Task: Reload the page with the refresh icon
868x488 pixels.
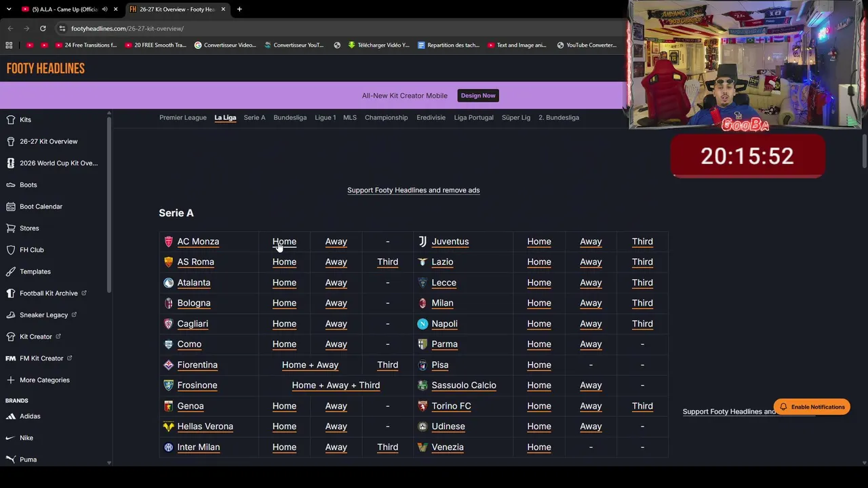Action: pyautogui.click(x=43, y=28)
